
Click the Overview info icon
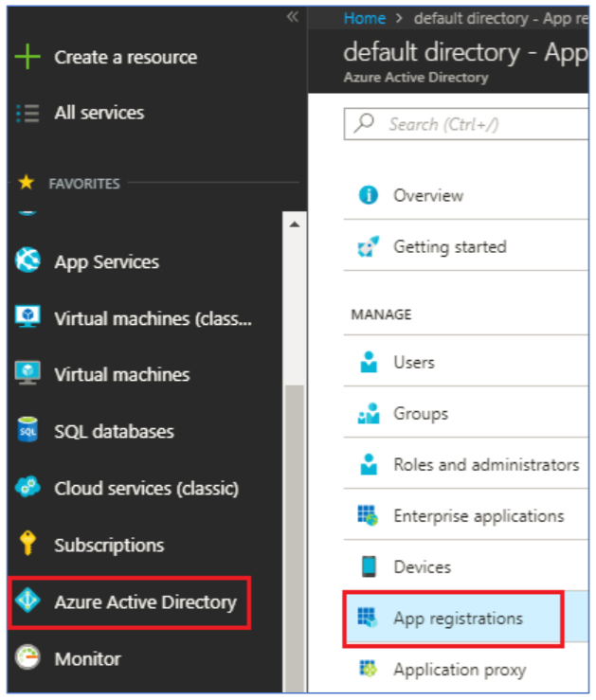[x=369, y=195]
